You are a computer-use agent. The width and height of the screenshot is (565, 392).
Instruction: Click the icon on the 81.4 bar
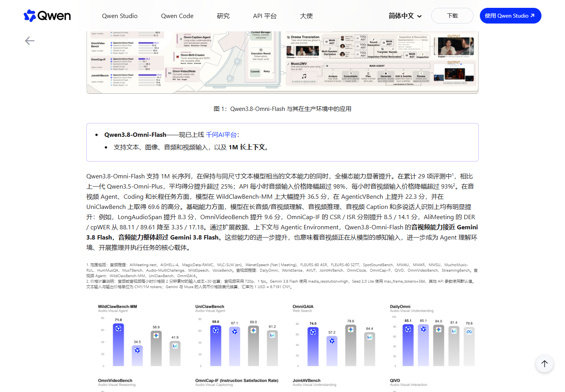click(454, 330)
